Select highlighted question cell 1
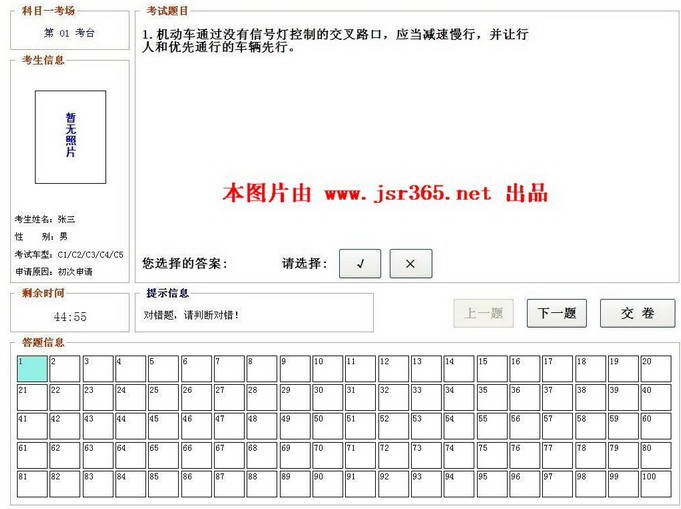 (32, 369)
